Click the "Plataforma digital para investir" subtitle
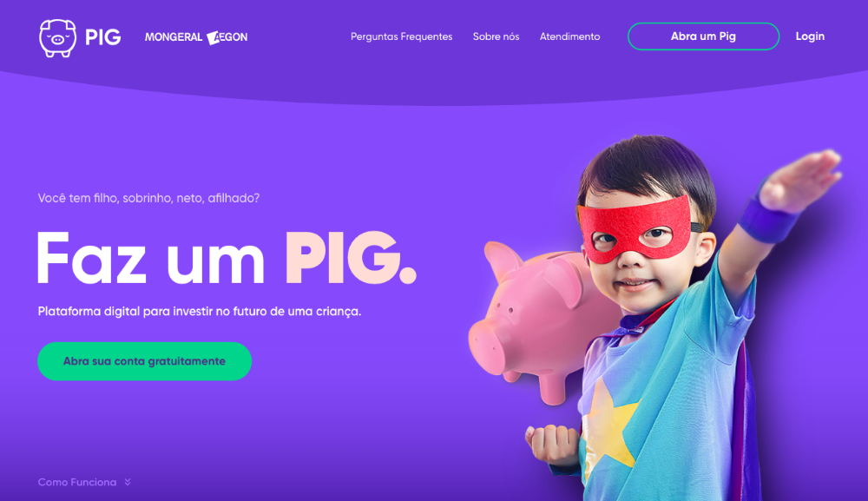 pos(200,312)
